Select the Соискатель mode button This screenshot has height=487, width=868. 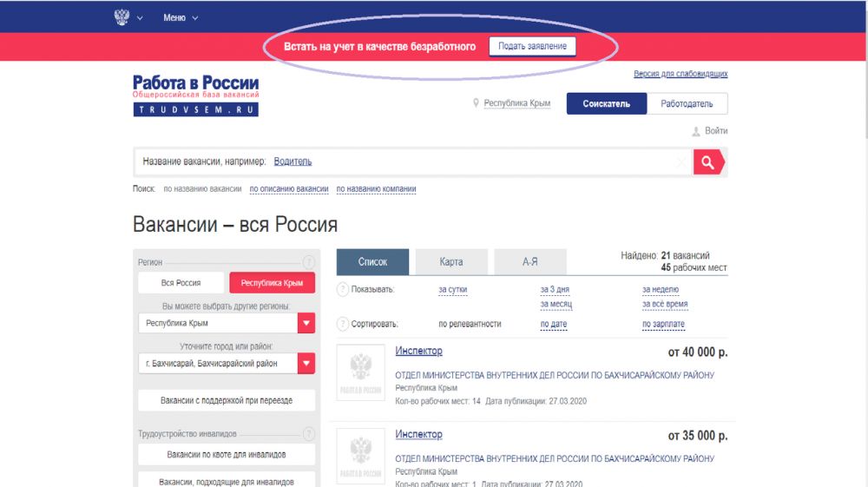(607, 104)
